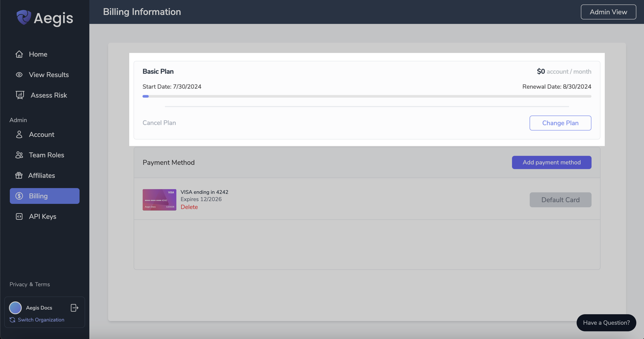The image size is (644, 339).
Task: Click the Start Date: 7/30/2024 text
Action: [172, 87]
